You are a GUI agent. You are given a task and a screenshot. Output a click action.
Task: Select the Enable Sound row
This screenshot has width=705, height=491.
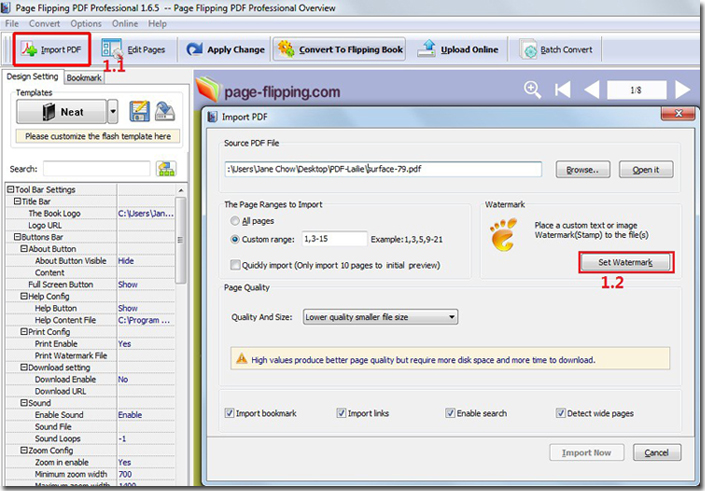90,415
